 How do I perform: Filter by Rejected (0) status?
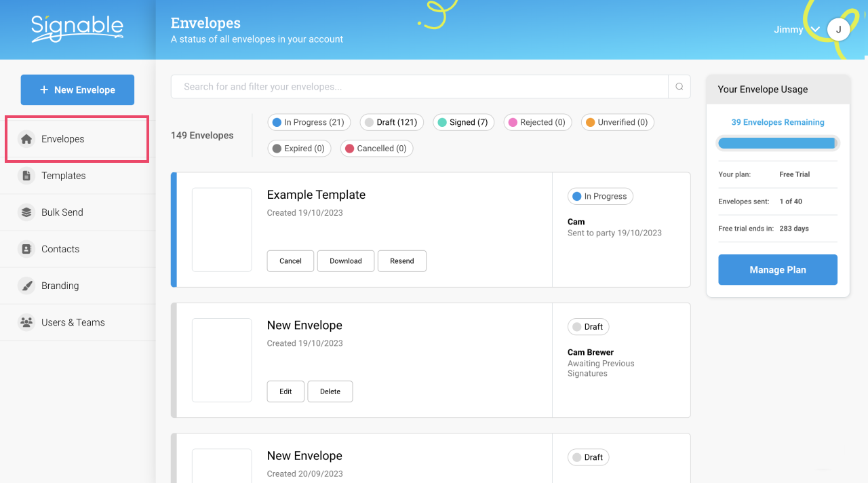pyautogui.click(x=538, y=122)
